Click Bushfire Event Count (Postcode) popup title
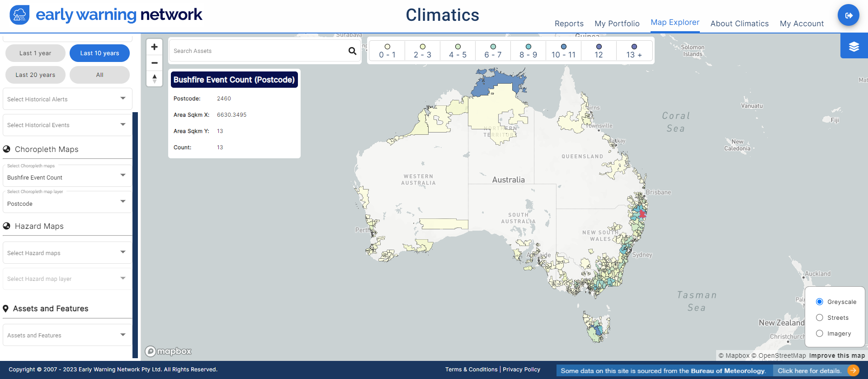Image resolution: width=868 pixels, height=379 pixels. (234, 80)
